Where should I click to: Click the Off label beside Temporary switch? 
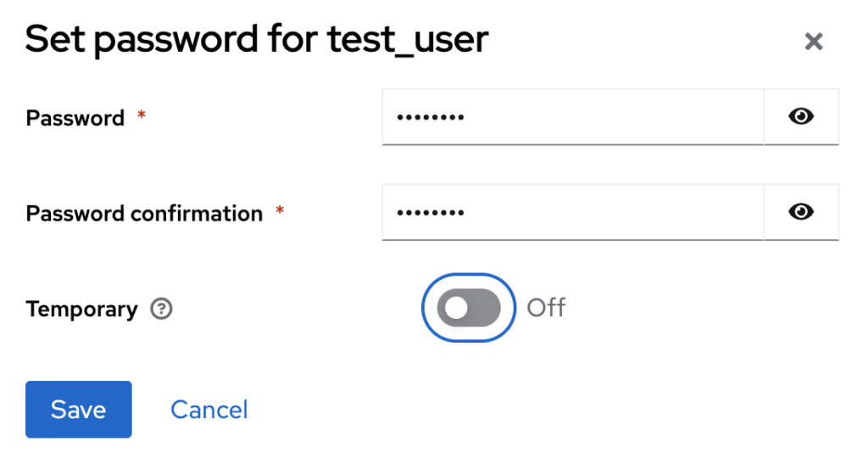(x=546, y=308)
